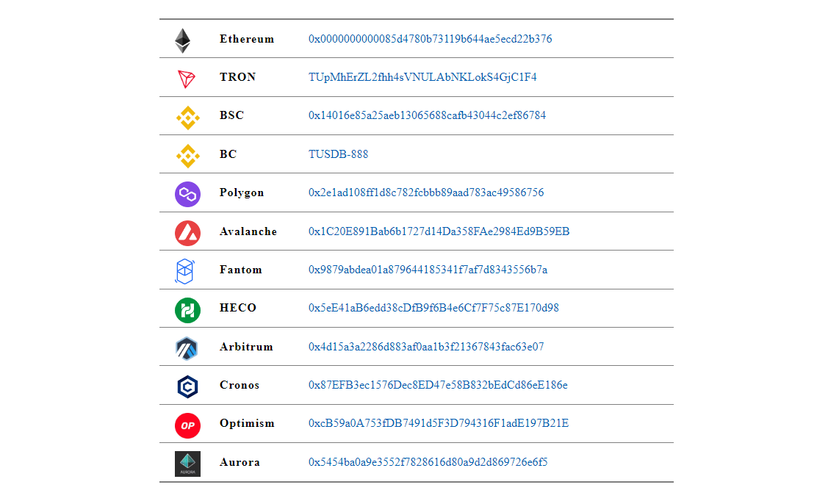
Task: Click the BSC Binance logo icon
Action: (187, 117)
